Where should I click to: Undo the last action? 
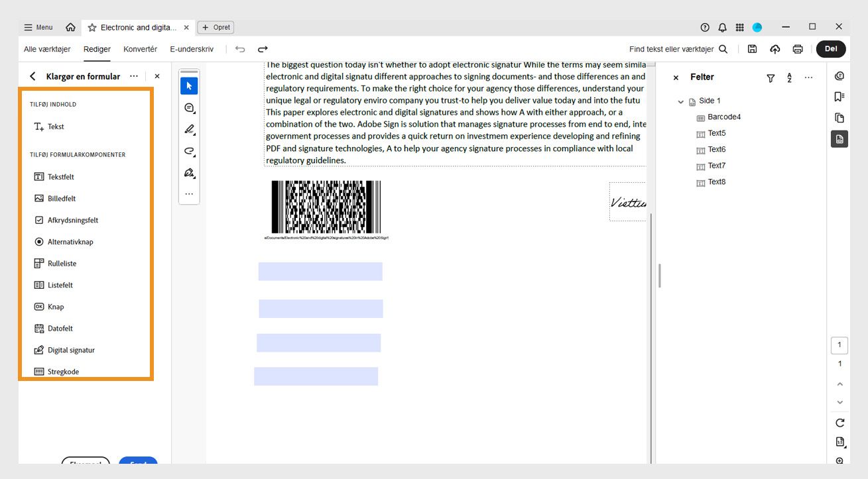pos(240,49)
